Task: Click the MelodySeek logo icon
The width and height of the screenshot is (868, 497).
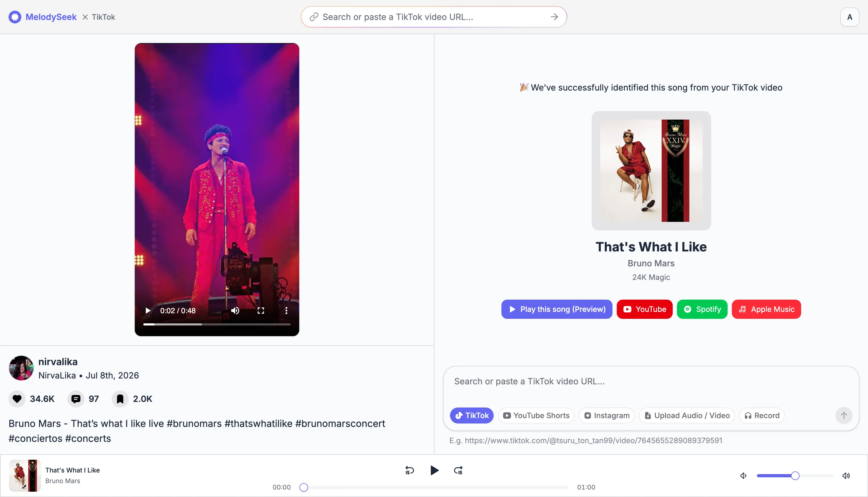Action: pyautogui.click(x=15, y=17)
